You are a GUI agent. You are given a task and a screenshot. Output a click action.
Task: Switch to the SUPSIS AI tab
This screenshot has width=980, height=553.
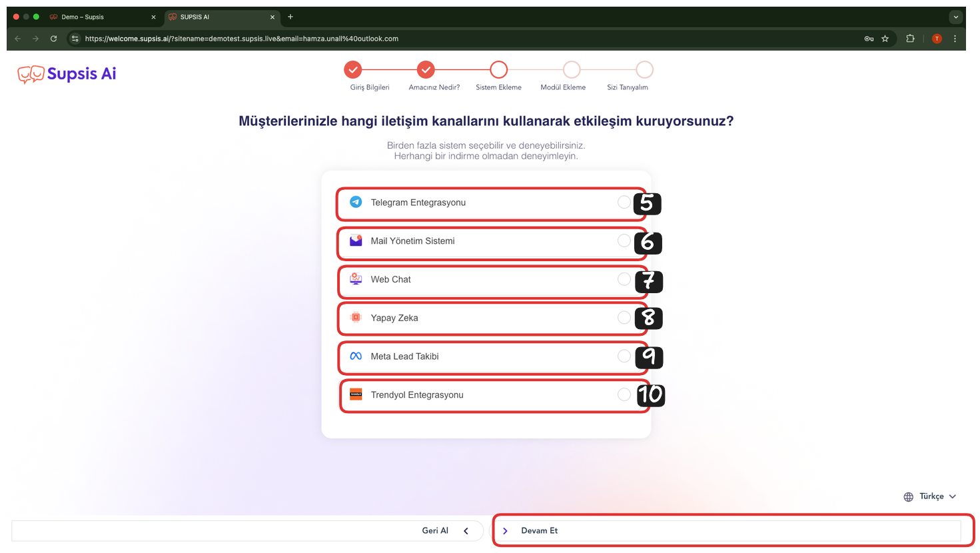223,17
